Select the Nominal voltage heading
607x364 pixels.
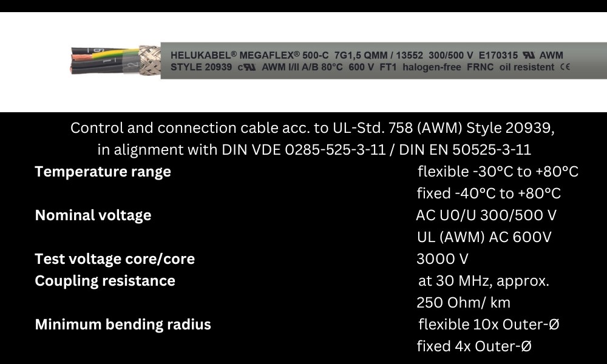coord(93,215)
